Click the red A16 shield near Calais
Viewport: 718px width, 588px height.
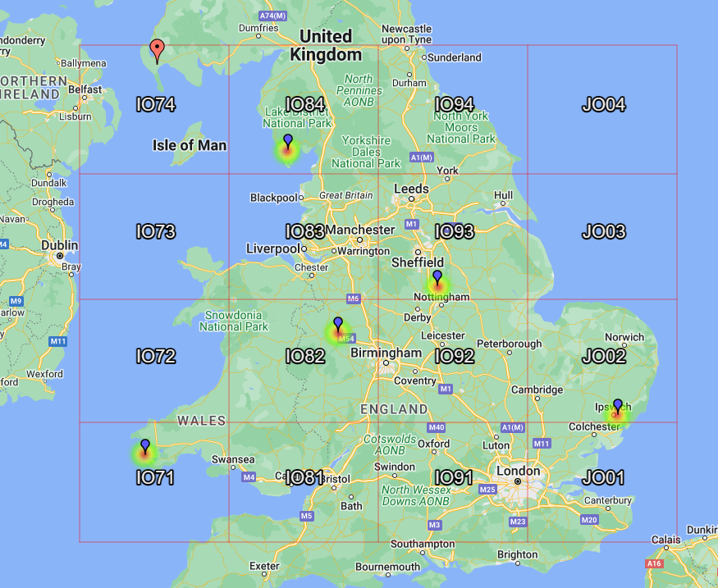[654, 563]
